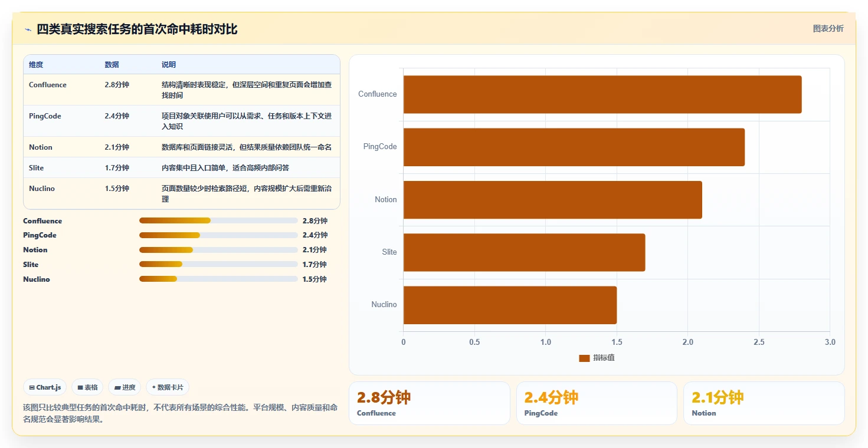Click the Notion progress bar showing 2.1分钟
The width and height of the screenshot is (868, 448).
pos(218,250)
